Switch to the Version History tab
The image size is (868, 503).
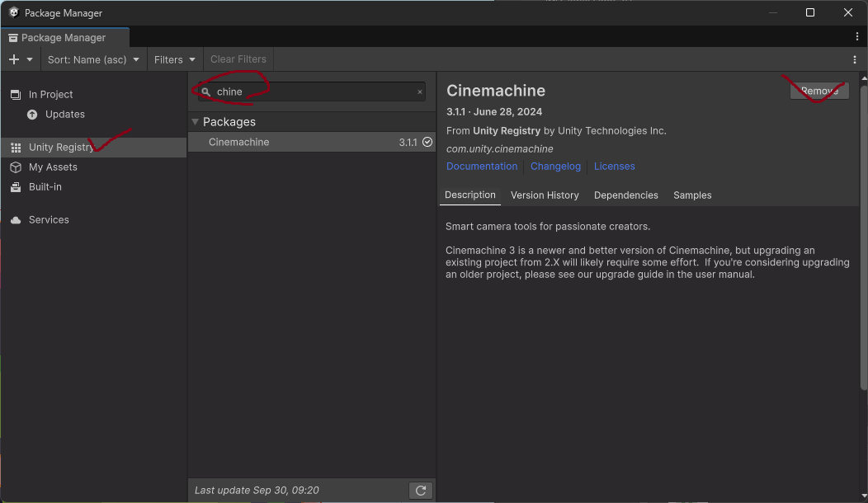pos(545,195)
